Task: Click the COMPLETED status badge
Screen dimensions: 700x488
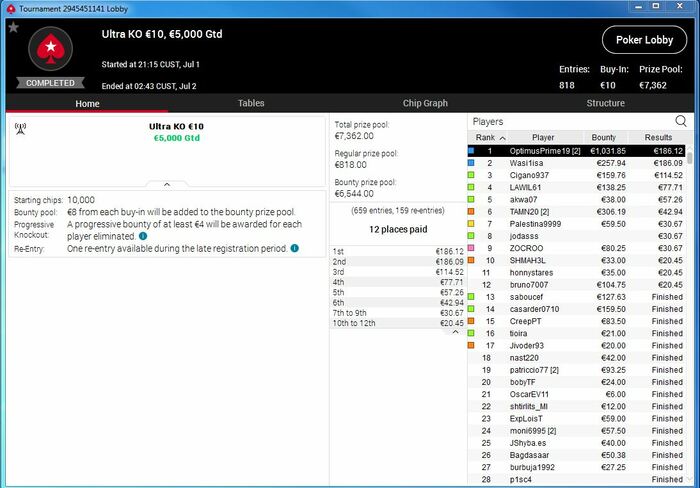Action: (50, 83)
